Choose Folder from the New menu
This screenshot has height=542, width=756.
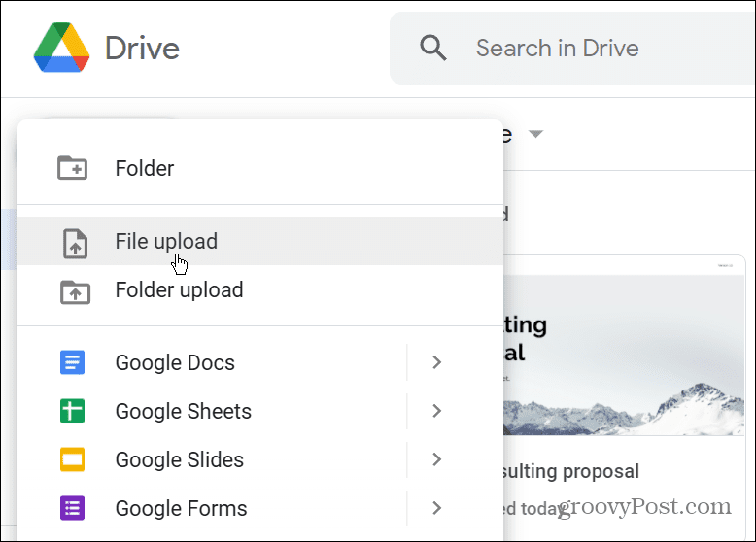point(260,168)
